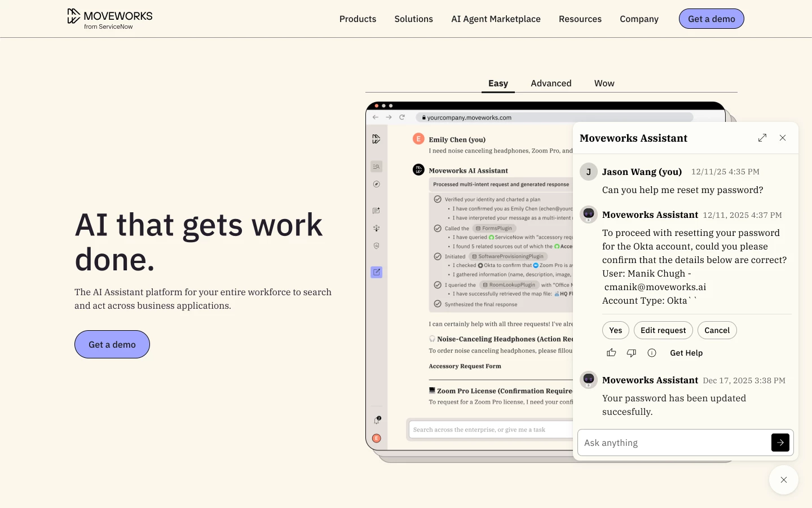812x508 pixels.
Task: Click Get a demo below the headline
Action: [x=112, y=344]
